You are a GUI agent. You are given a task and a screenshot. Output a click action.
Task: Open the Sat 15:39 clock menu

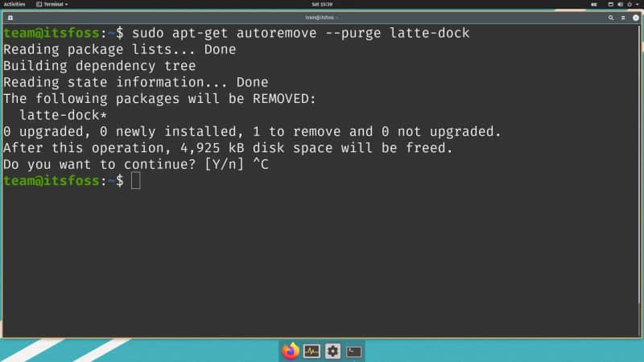click(x=322, y=4)
